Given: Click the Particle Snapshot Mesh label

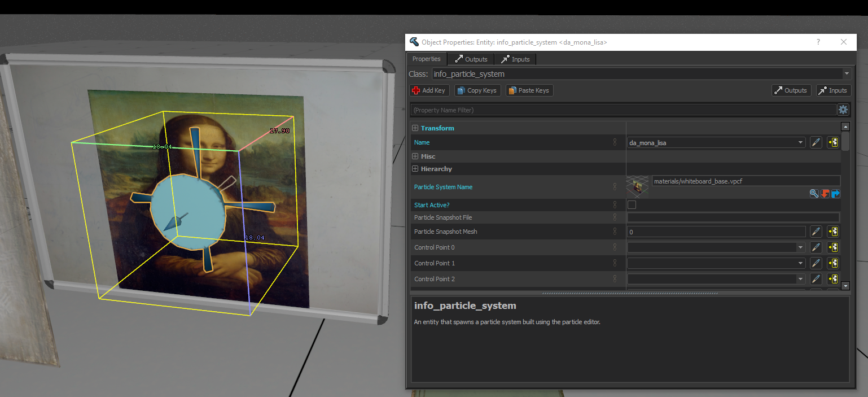Looking at the screenshot, I should pyautogui.click(x=445, y=232).
